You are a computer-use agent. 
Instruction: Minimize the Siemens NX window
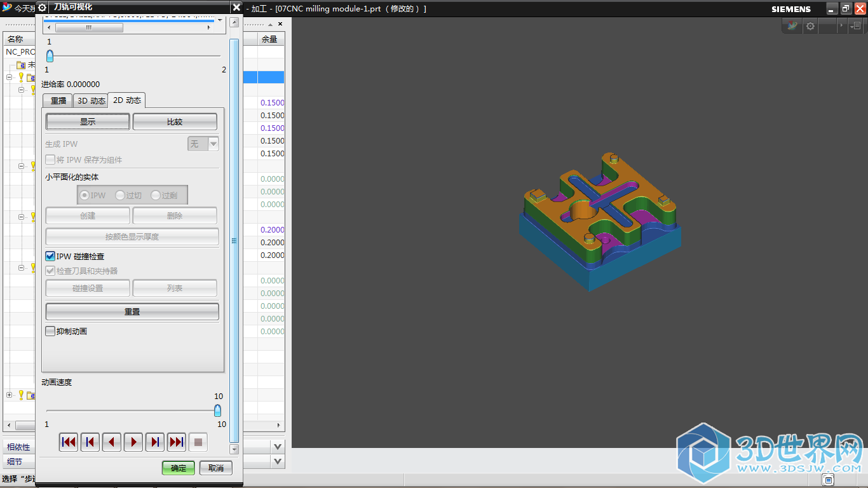point(832,8)
